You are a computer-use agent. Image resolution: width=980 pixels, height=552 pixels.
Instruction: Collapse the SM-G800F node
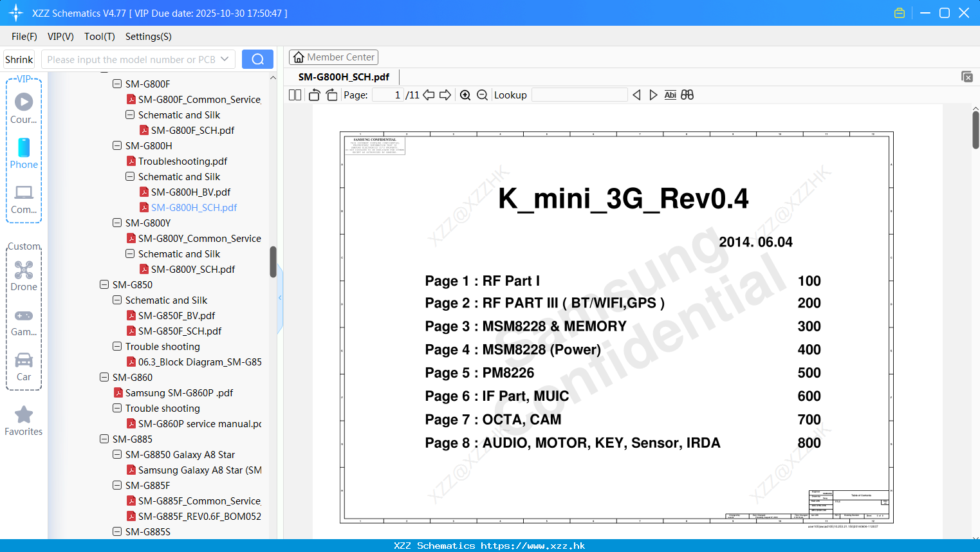coord(117,84)
